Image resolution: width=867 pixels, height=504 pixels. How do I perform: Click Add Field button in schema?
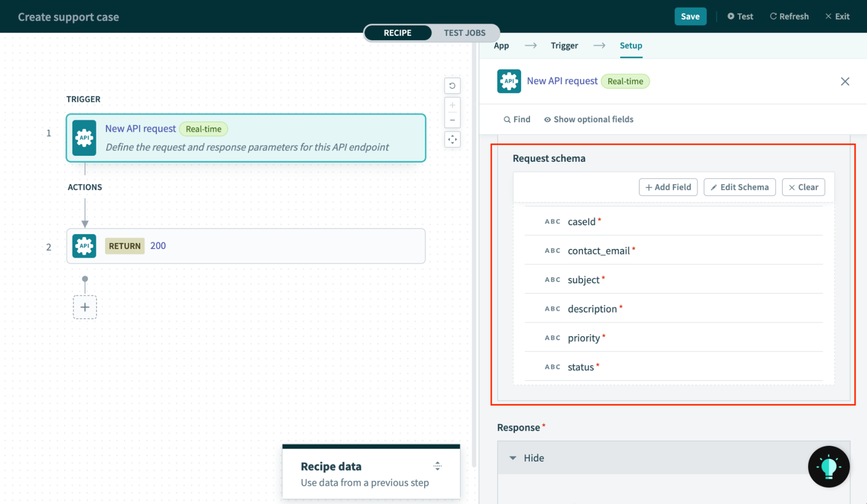pos(668,187)
